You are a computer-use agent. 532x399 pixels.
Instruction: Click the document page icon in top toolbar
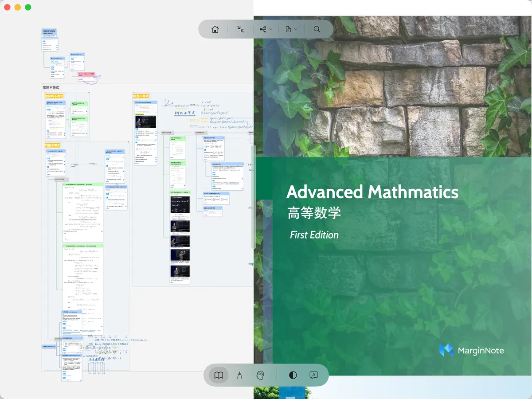[x=288, y=29]
